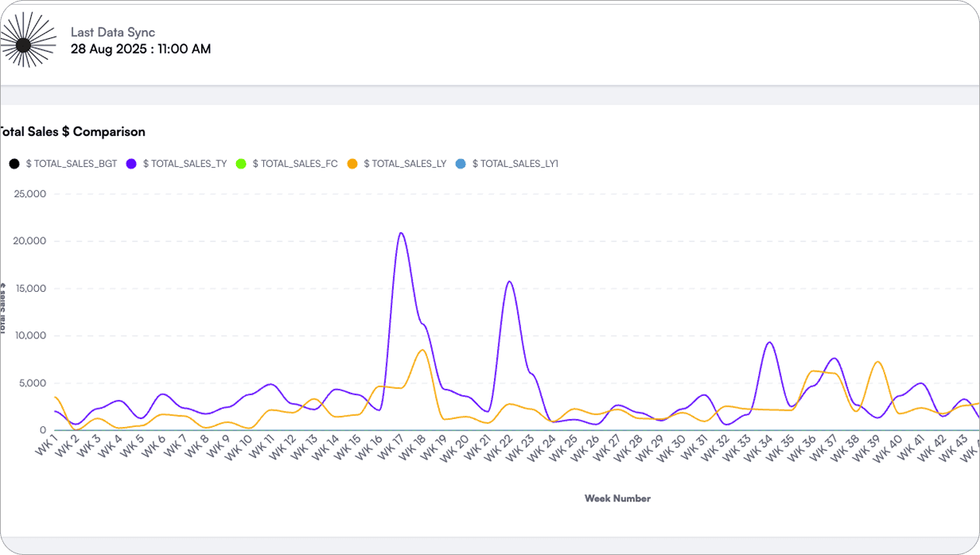The height and width of the screenshot is (555, 980).
Task: Toggle the $ TOTAL_SALES_LY1 legend text
Action: pos(515,164)
